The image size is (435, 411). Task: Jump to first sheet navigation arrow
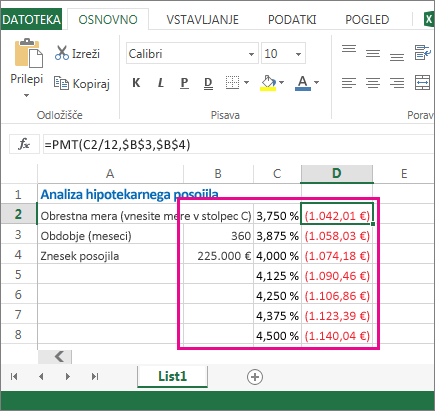[14, 376]
